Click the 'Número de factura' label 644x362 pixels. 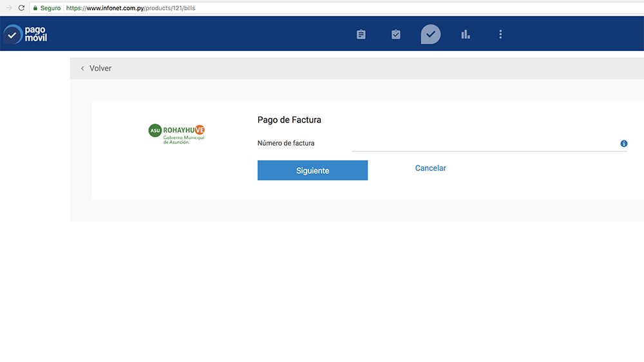pyautogui.click(x=286, y=143)
